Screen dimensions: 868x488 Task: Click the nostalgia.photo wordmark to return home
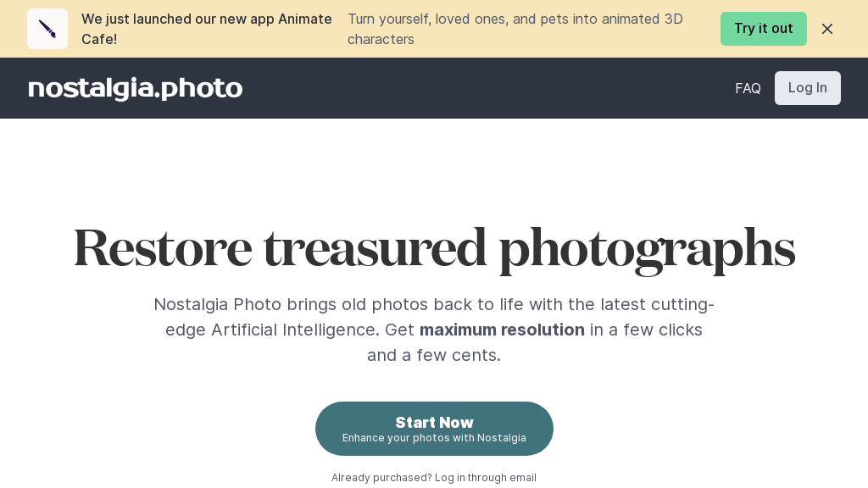click(135, 88)
